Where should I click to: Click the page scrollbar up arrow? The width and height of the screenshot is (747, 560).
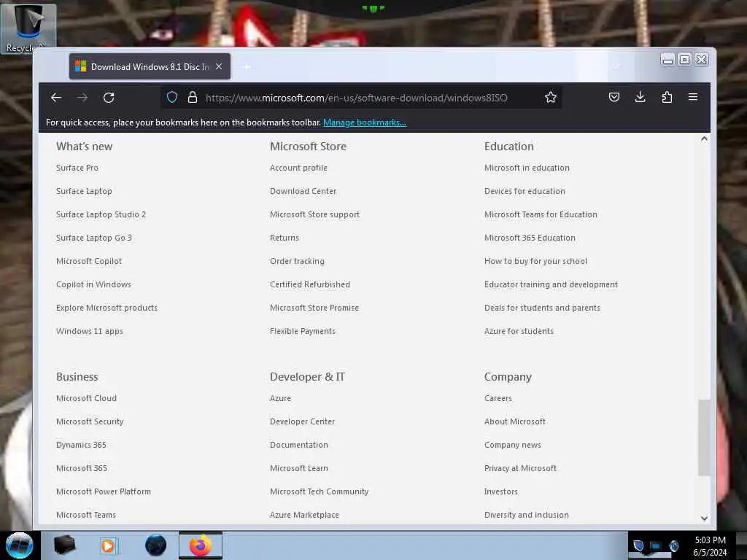704,139
